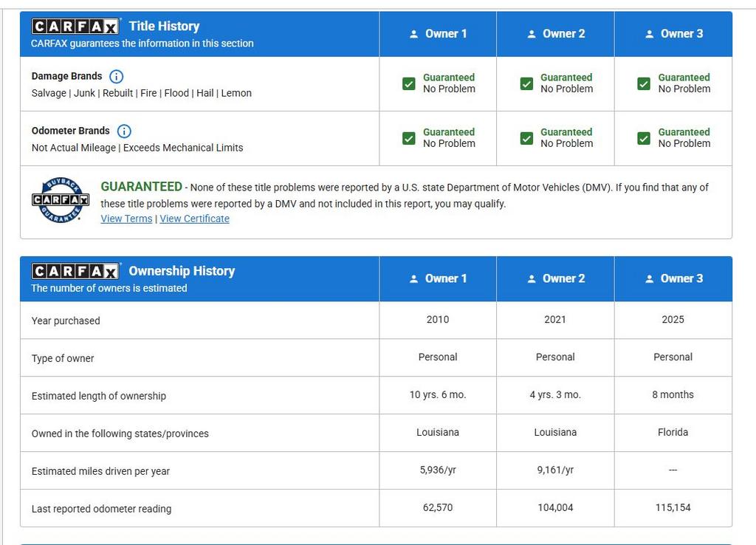Click Odometer Brands green check for Owner 1
The image size is (756, 545).
click(409, 138)
